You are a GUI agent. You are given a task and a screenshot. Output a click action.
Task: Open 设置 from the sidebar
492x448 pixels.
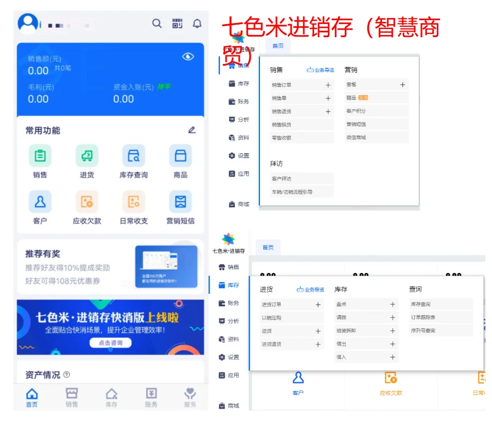point(238,156)
